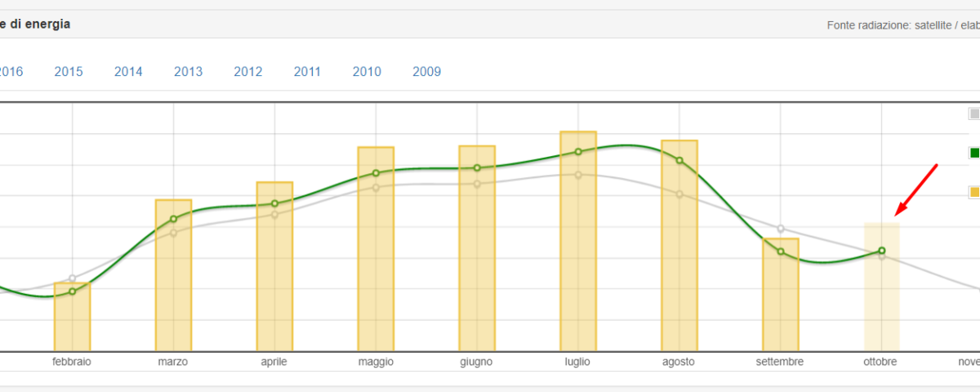Screen dimensions: 980x392
Task: Click the green data point on marzo
Action: click(x=173, y=219)
